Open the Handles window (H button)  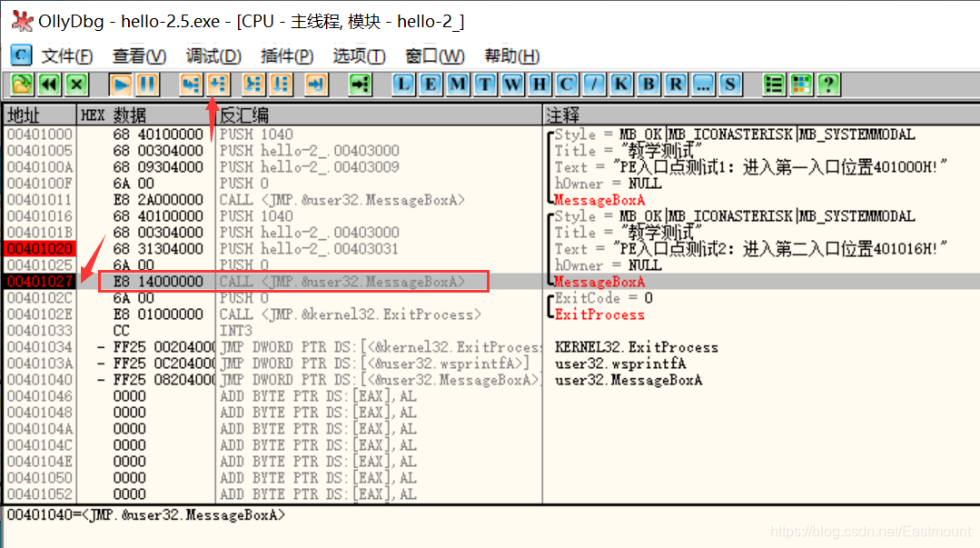[x=539, y=85]
